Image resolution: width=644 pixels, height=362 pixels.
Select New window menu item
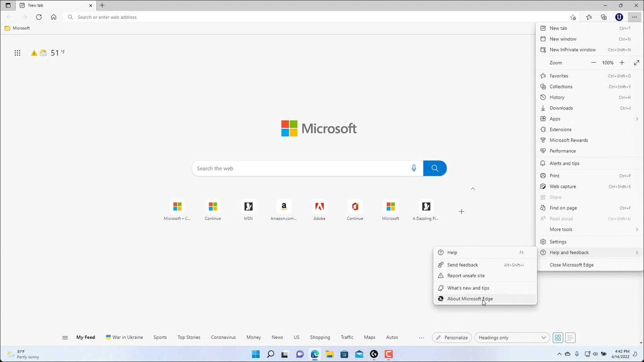click(x=589, y=39)
